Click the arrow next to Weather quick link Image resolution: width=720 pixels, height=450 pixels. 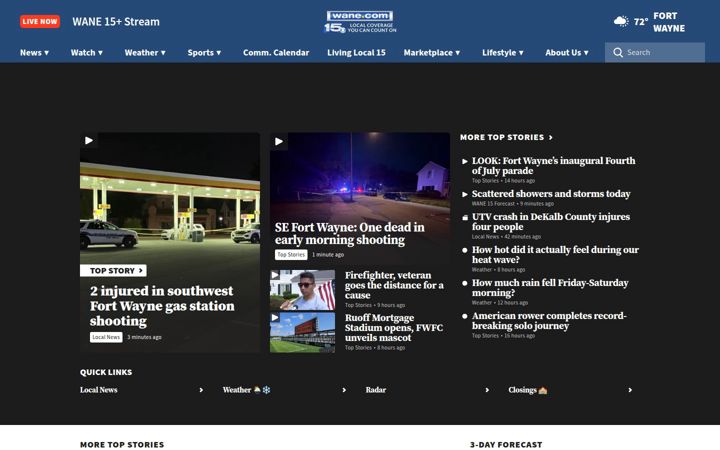[344, 390]
